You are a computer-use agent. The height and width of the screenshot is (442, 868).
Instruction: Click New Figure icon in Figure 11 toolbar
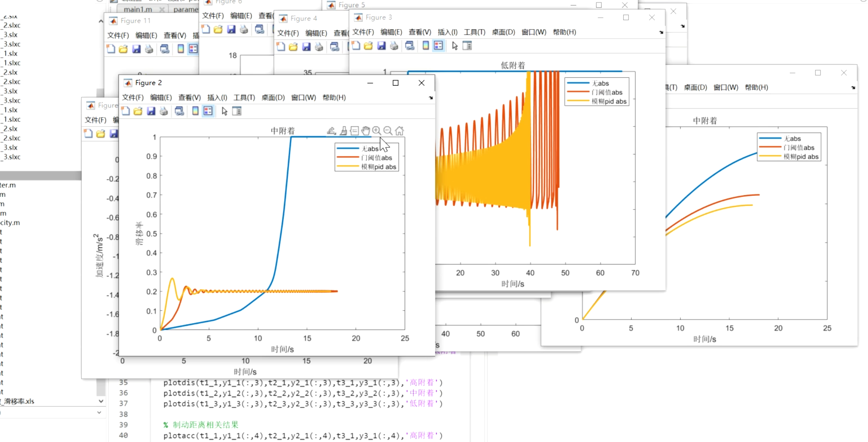tap(111, 49)
